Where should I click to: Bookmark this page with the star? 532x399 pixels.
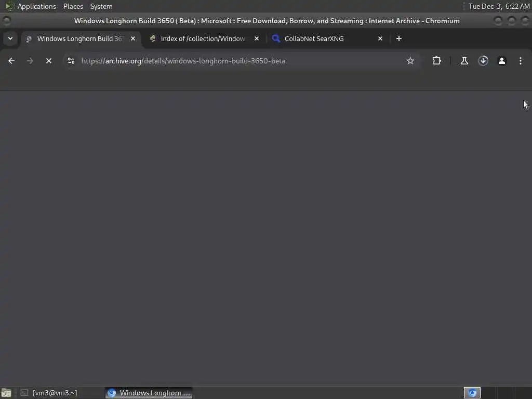click(410, 61)
